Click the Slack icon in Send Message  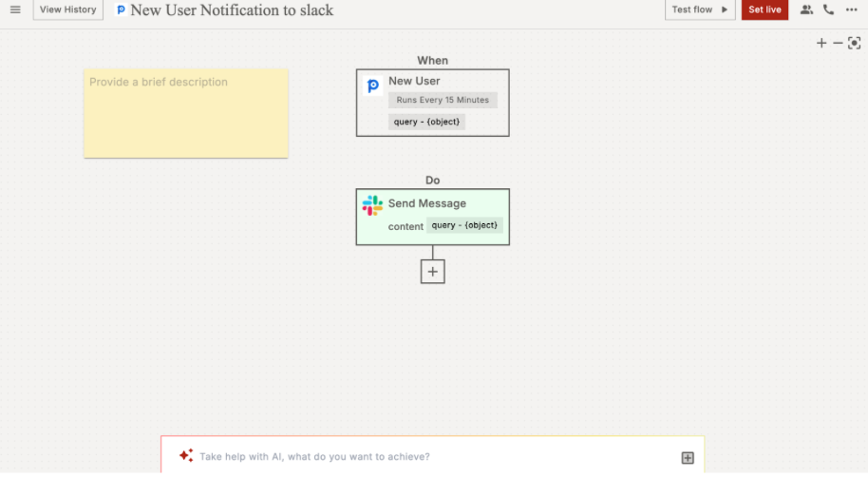point(372,205)
